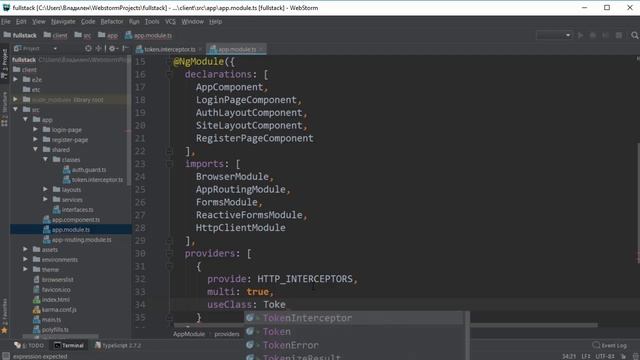The image size is (640, 360).
Task: Click the Search Everywhere magnifier icon
Action: [x=634, y=36]
